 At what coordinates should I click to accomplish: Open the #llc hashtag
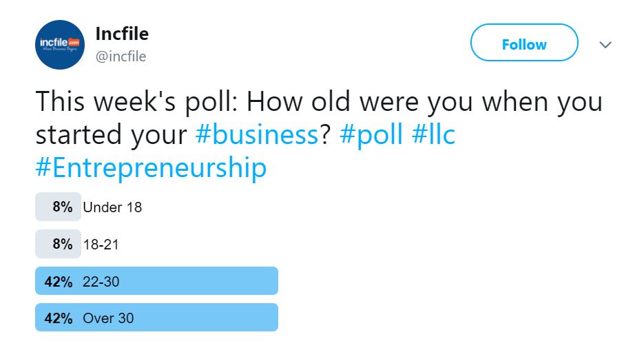click(433, 135)
